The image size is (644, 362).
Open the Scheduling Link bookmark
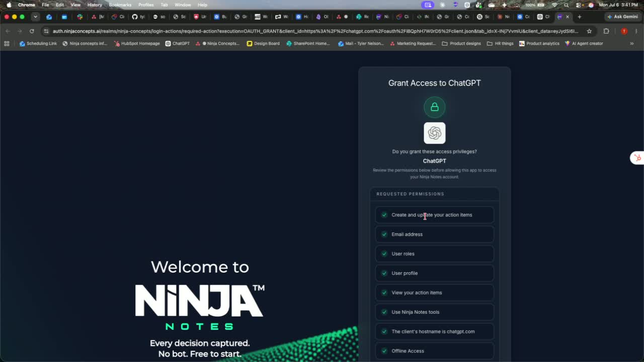38,44
